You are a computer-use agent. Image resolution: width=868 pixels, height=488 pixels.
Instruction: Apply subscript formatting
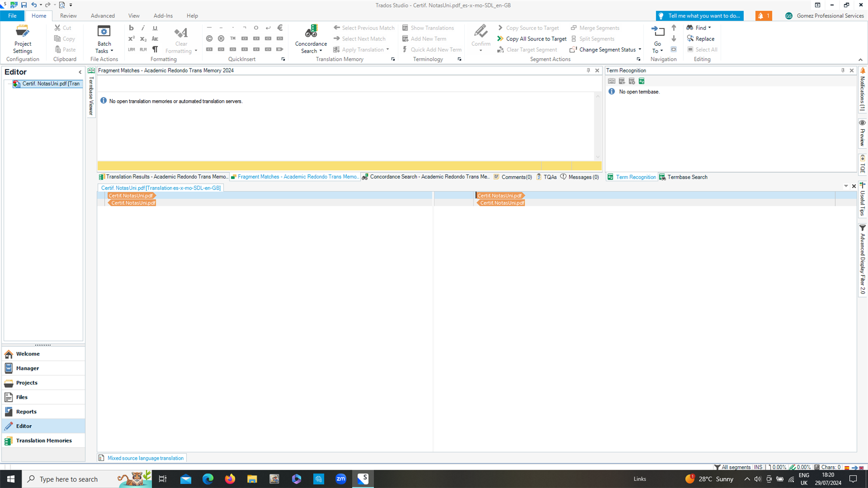tap(143, 39)
